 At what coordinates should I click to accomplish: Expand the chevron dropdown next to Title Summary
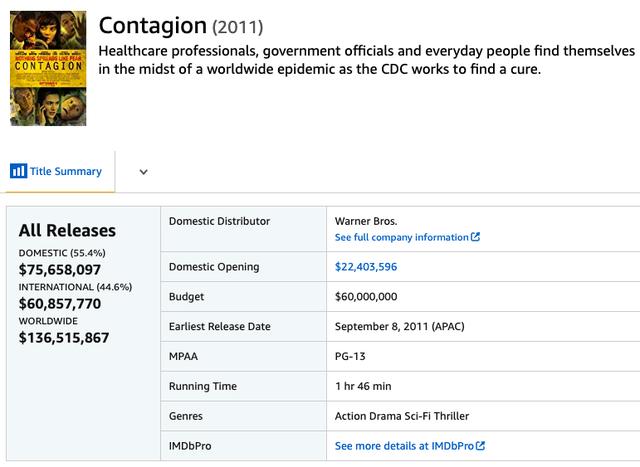[x=143, y=172]
